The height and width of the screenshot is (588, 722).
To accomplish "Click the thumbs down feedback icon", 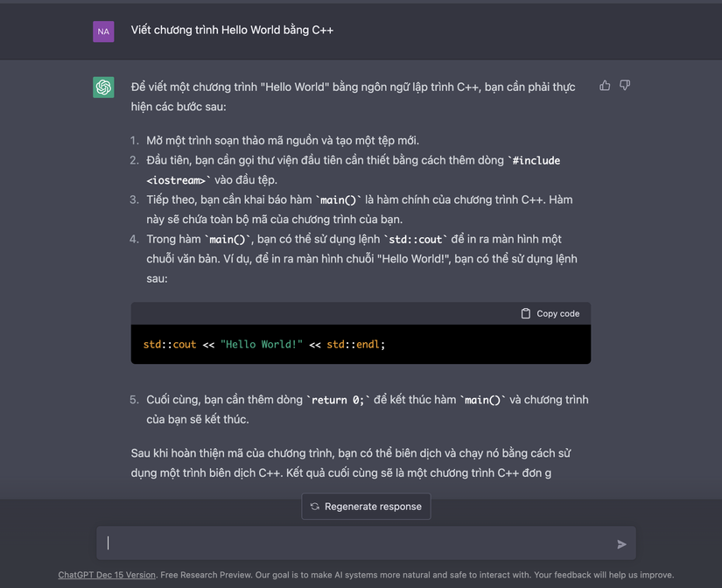I will pyautogui.click(x=625, y=86).
